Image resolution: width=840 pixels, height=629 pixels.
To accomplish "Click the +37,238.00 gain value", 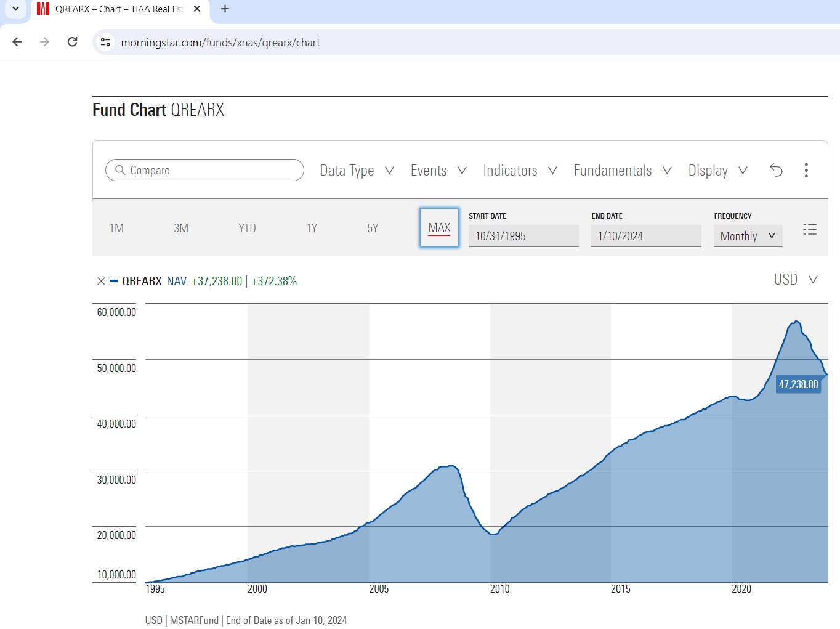I will tap(217, 281).
